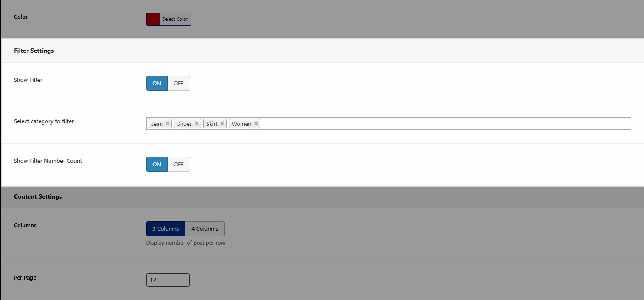644x300 pixels.
Task: Click the Content Settings section header
Action: point(38,196)
